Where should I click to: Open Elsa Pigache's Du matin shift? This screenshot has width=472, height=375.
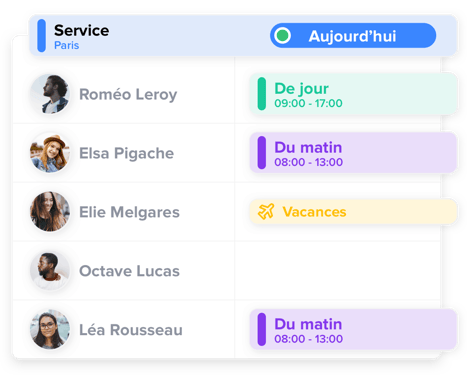353,153
